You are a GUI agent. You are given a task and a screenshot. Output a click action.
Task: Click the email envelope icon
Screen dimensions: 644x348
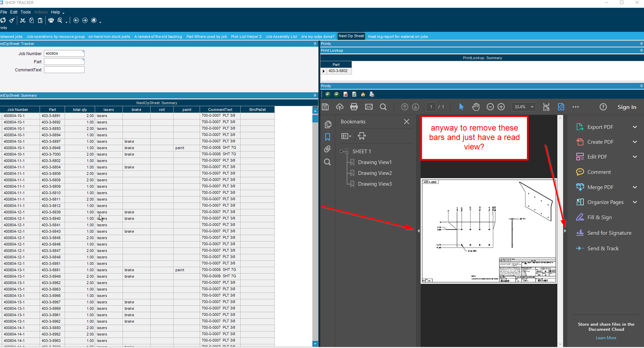[369, 107]
